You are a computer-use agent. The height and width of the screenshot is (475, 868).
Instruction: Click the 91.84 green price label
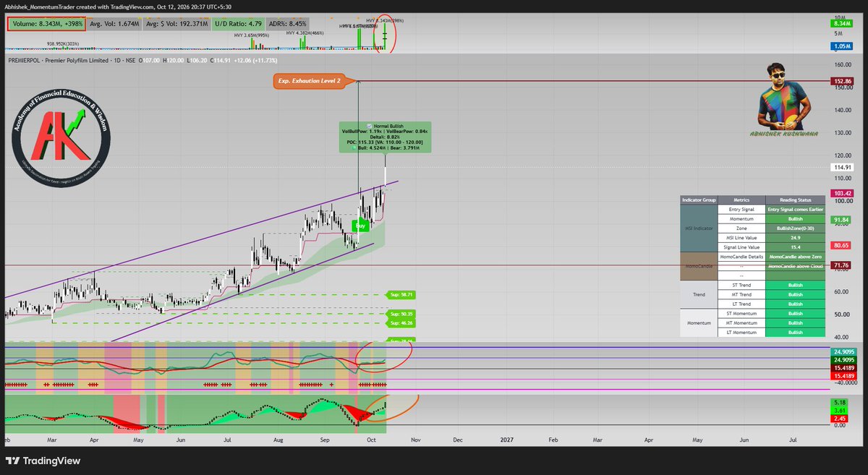[841, 220]
